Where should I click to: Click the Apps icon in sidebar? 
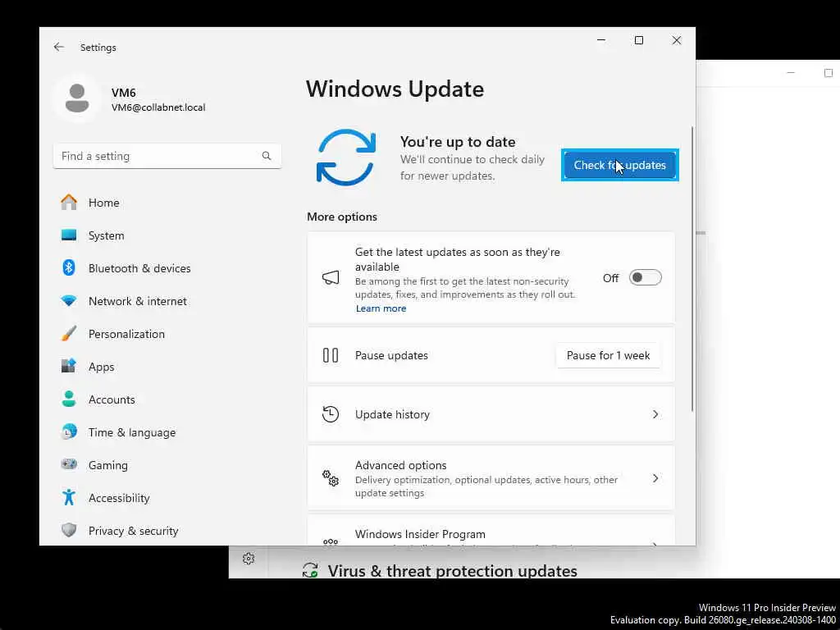pyautogui.click(x=69, y=367)
